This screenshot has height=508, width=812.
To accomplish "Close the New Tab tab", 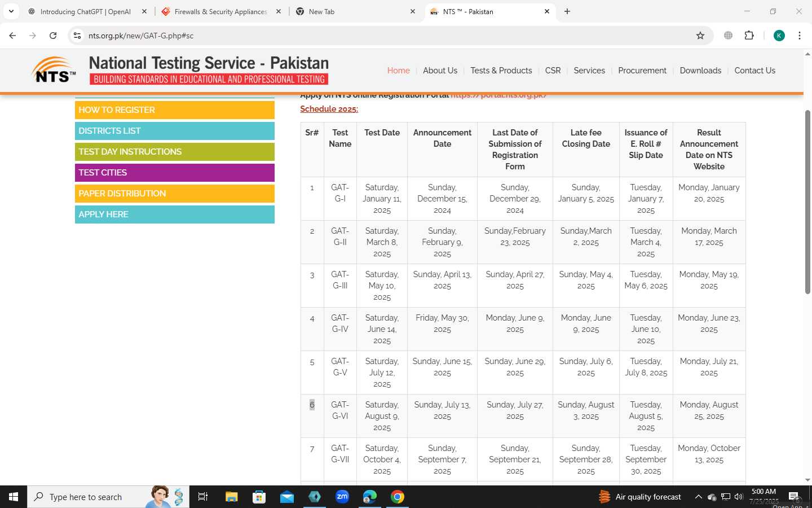I will [x=413, y=11].
